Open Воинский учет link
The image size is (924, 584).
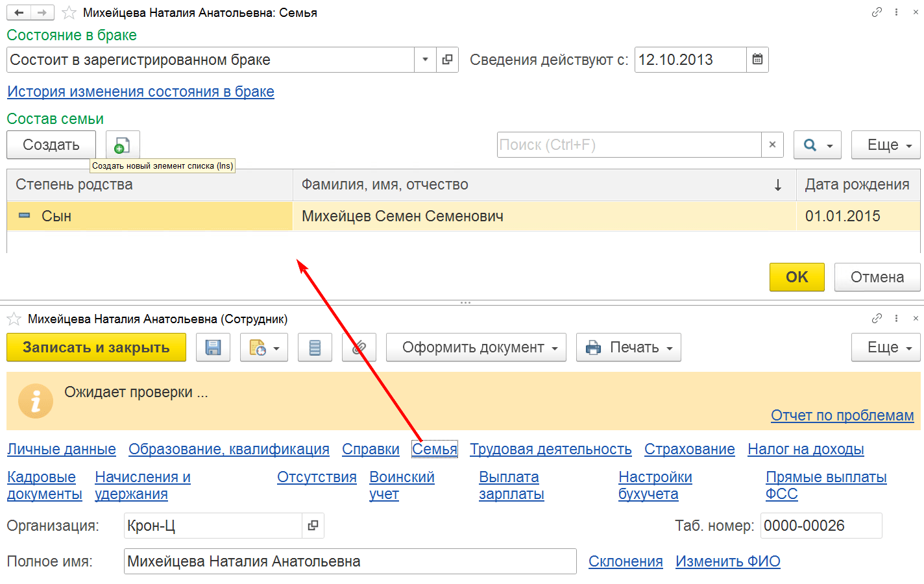tap(402, 485)
